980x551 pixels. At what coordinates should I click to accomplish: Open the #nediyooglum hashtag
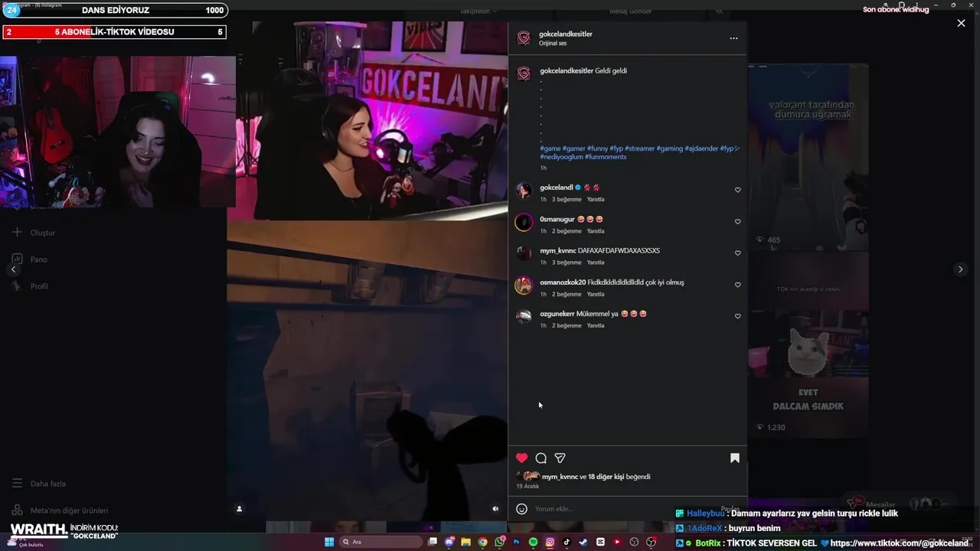(561, 157)
